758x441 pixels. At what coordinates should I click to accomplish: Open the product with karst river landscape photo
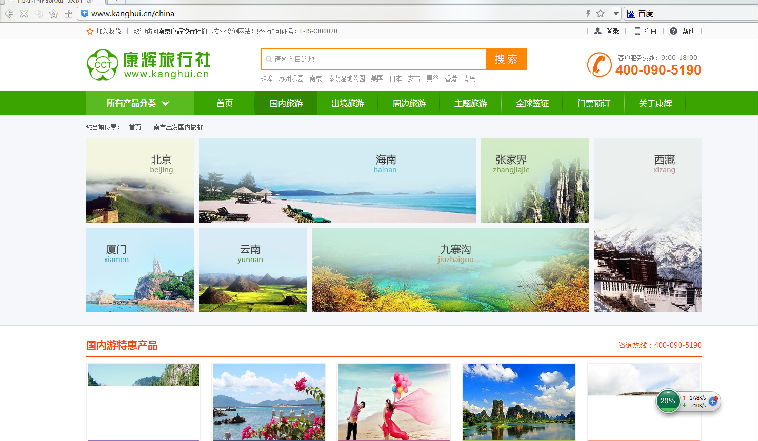pos(519,402)
